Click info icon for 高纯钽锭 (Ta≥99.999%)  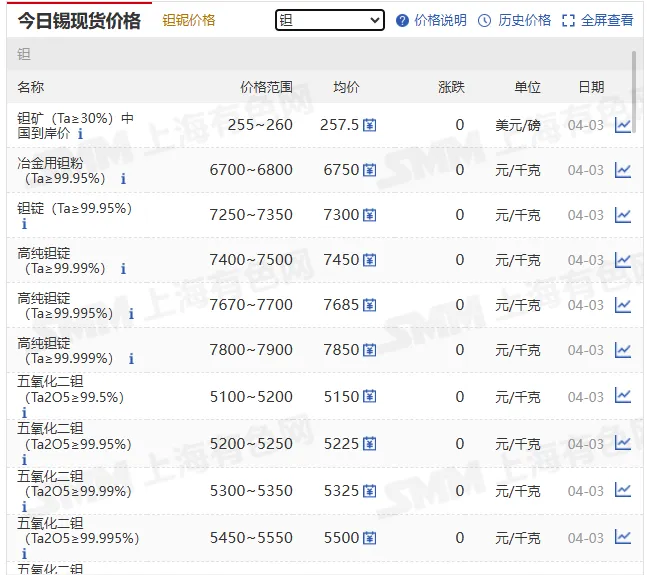131,359
